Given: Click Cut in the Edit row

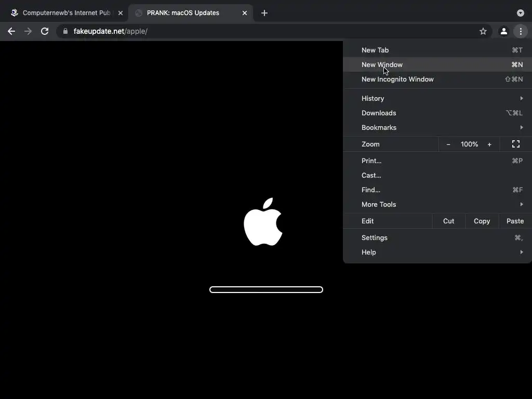Looking at the screenshot, I should coord(448,221).
